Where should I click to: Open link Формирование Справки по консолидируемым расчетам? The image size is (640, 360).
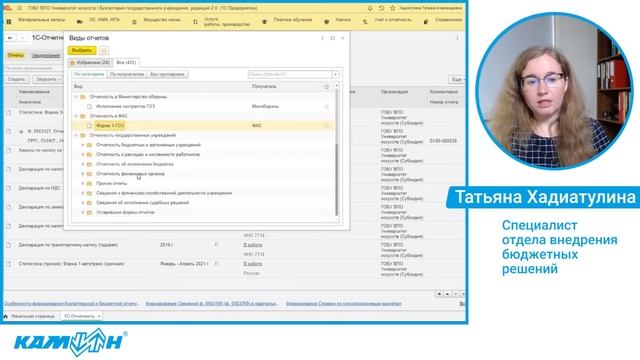click(x=343, y=304)
